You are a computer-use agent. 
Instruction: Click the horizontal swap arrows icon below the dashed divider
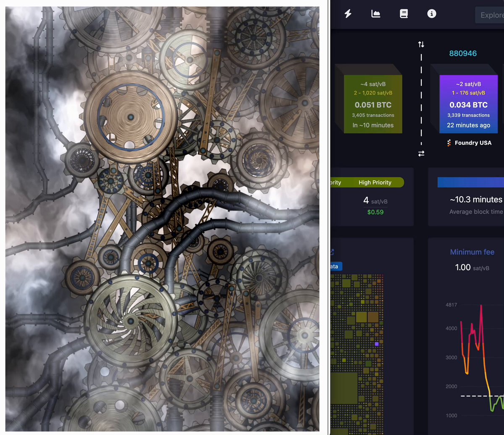tap(421, 154)
